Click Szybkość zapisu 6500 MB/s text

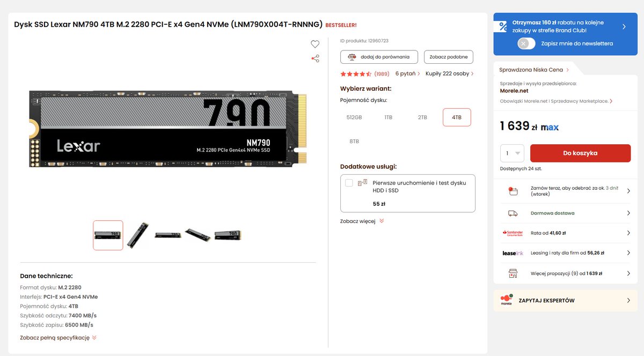pos(56,325)
